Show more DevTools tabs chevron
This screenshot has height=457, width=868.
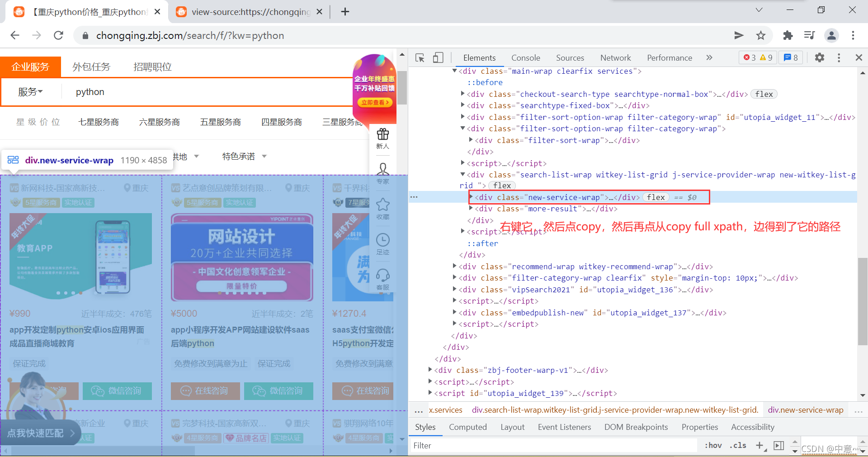(x=709, y=57)
